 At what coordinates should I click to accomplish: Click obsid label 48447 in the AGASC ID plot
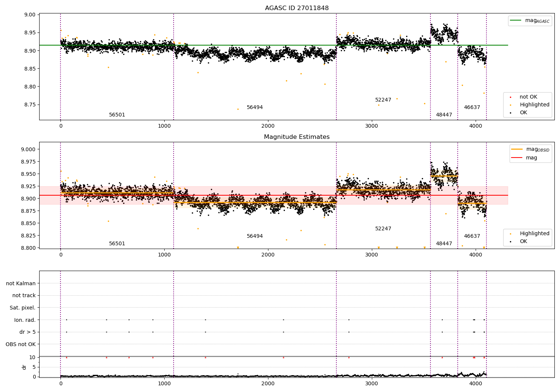pos(444,115)
